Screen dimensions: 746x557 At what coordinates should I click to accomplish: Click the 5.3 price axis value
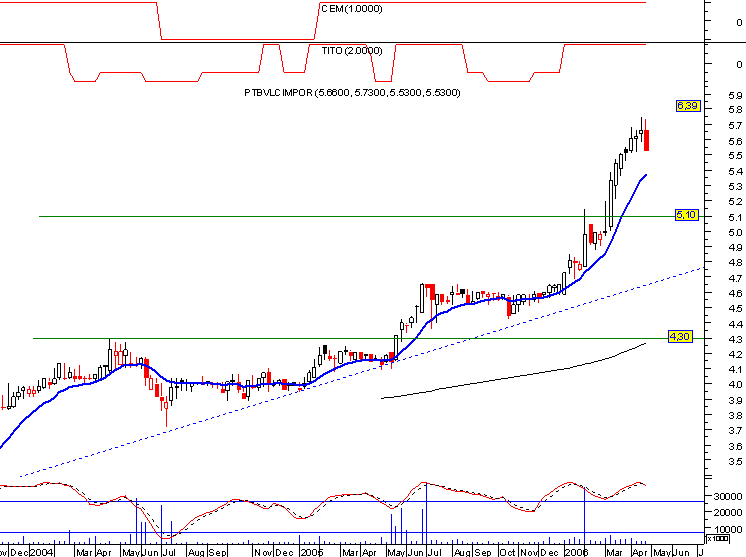click(735, 186)
